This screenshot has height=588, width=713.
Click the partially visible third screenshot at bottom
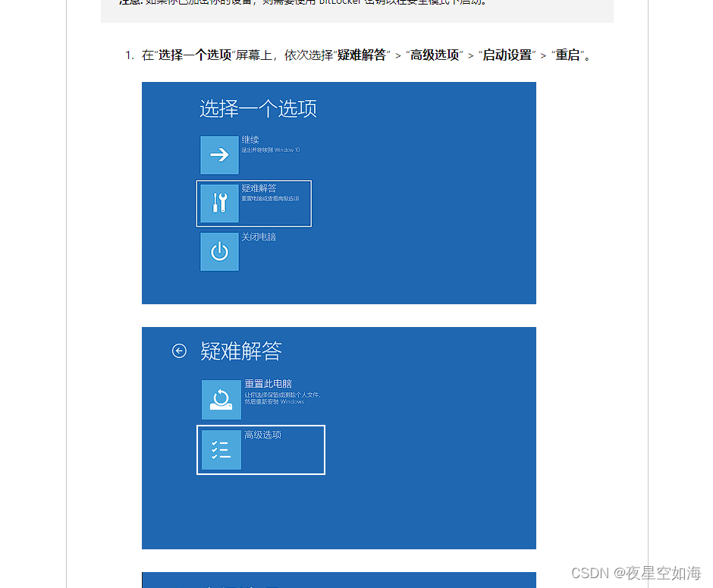click(339, 580)
